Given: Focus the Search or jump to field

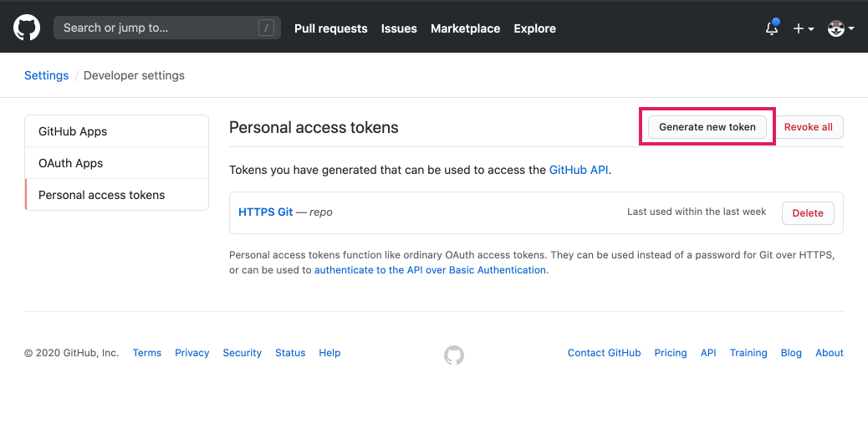Looking at the screenshot, I should [167, 28].
